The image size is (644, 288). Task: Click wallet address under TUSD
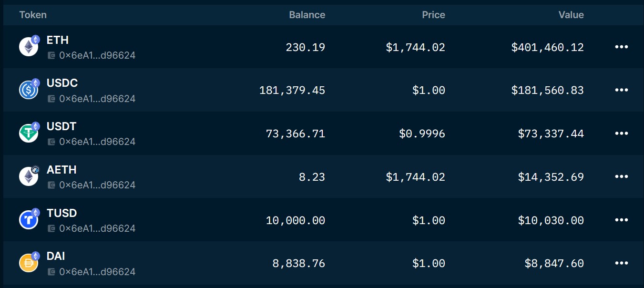pyautogui.click(x=97, y=228)
